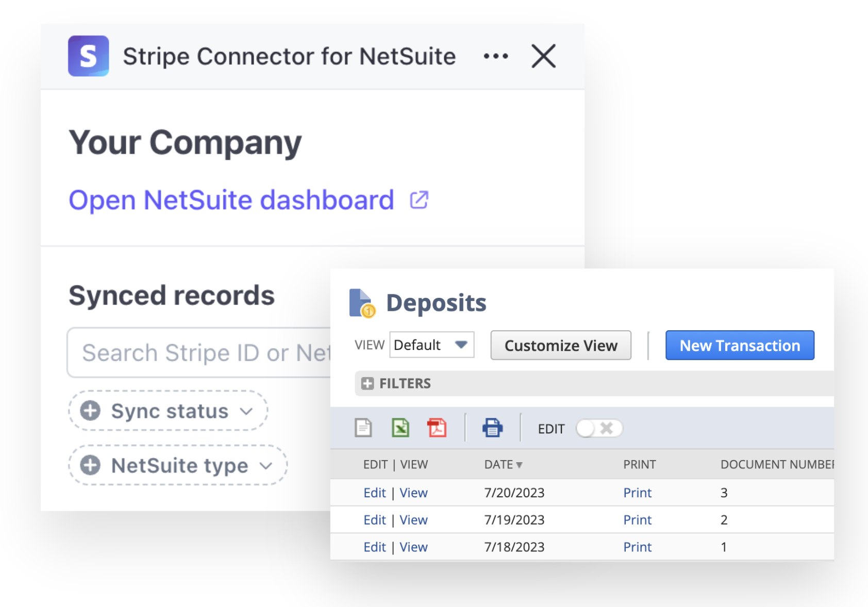The height and width of the screenshot is (607, 868).
Task: Click the New Transaction button
Action: (x=739, y=345)
